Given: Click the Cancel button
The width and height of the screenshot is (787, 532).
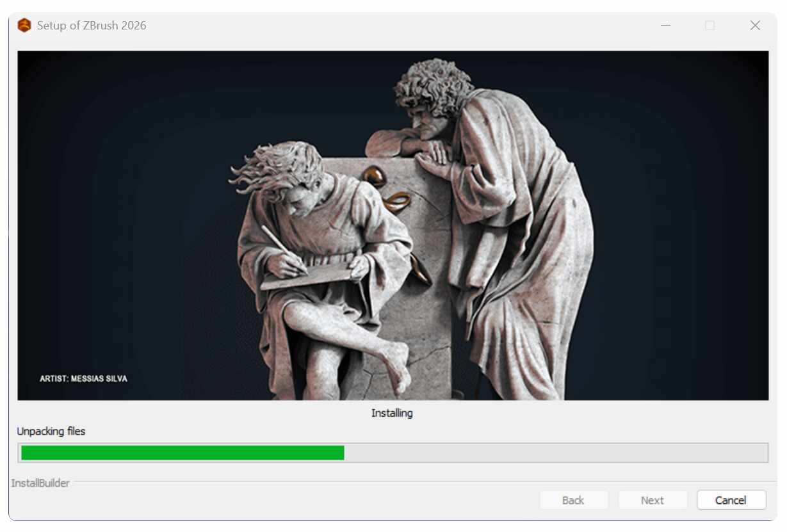Looking at the screenshot, I should (x=731, y=500).
